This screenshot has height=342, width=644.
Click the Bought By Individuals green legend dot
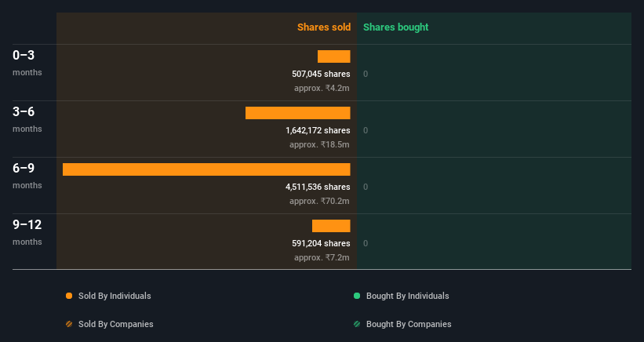(x=357, y=296)
